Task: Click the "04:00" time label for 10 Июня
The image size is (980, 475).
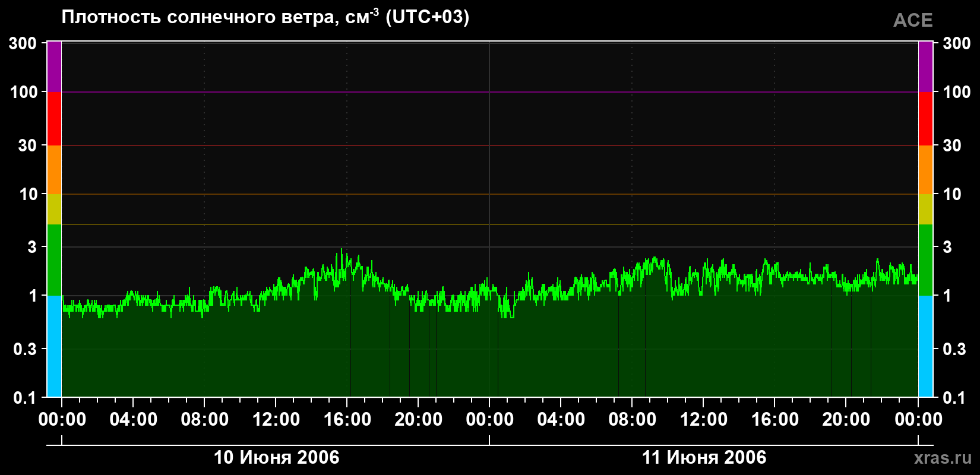Action: pyautogui.click(x=133, y=420)
